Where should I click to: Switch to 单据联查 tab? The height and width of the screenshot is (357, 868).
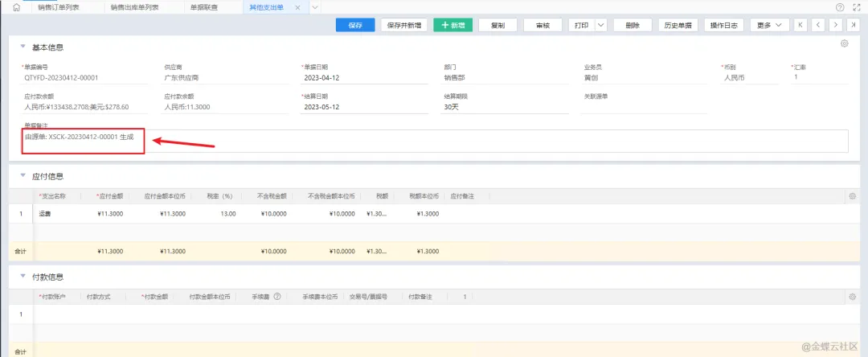203,8
